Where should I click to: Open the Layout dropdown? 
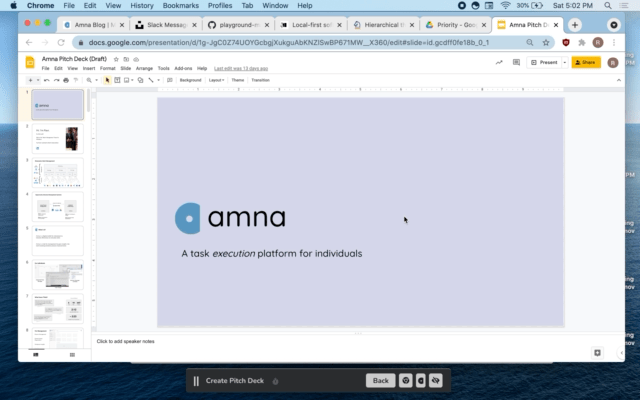click(x=216, y=80)
